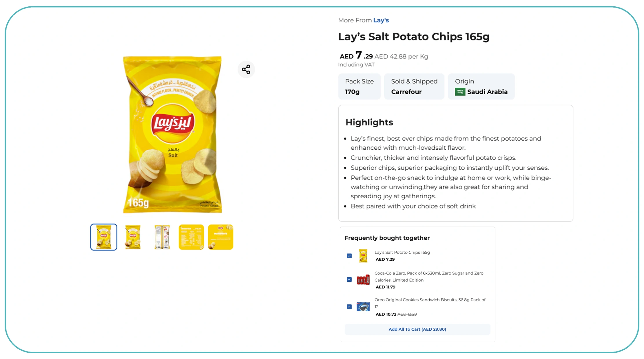Click the product title Lay's Salt Potato Chips 165g
Viewport: 644px width, 359px height.
(414, 36)
